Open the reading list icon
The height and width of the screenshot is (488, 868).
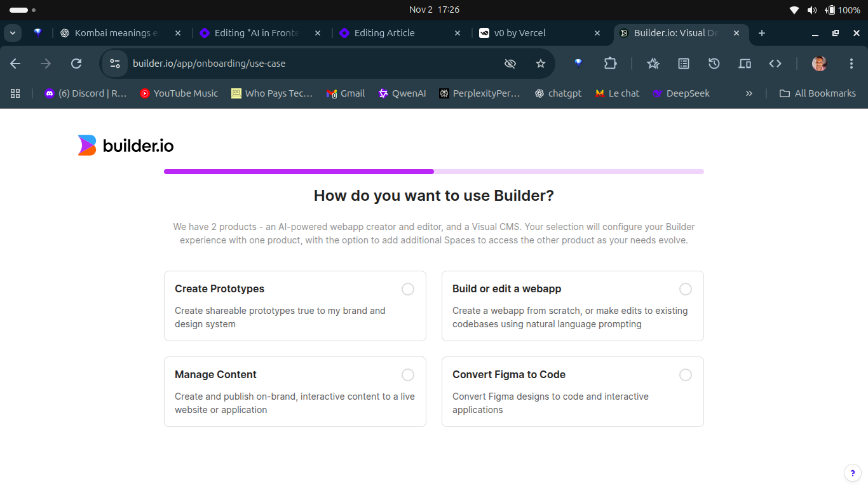pyautogui.click(x=684, y=64)
